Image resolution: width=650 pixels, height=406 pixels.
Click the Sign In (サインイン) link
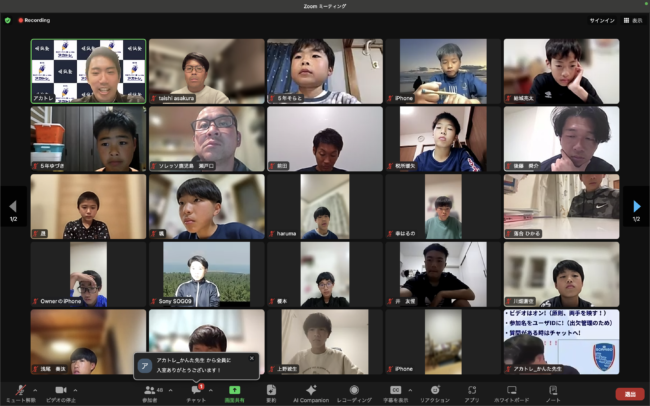[x=602, y=20]
